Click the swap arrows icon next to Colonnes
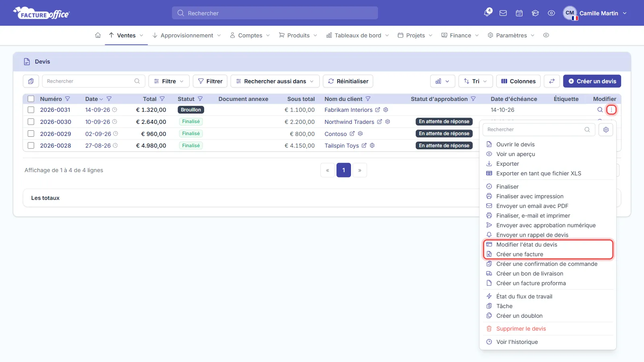The height and width of the screenshot is (362, 644). (x=552, y=81)
